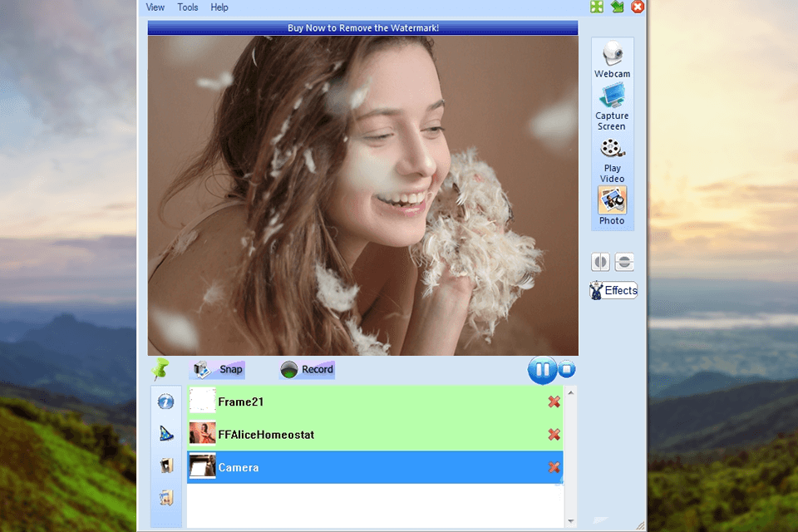Remove the Frame21 overlay with its red X
Screen dimensions: 798x532
coord(554,401)
